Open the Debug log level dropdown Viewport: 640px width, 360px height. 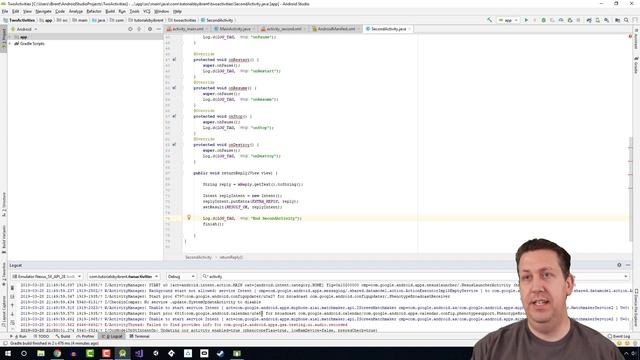tap(181, 276)
